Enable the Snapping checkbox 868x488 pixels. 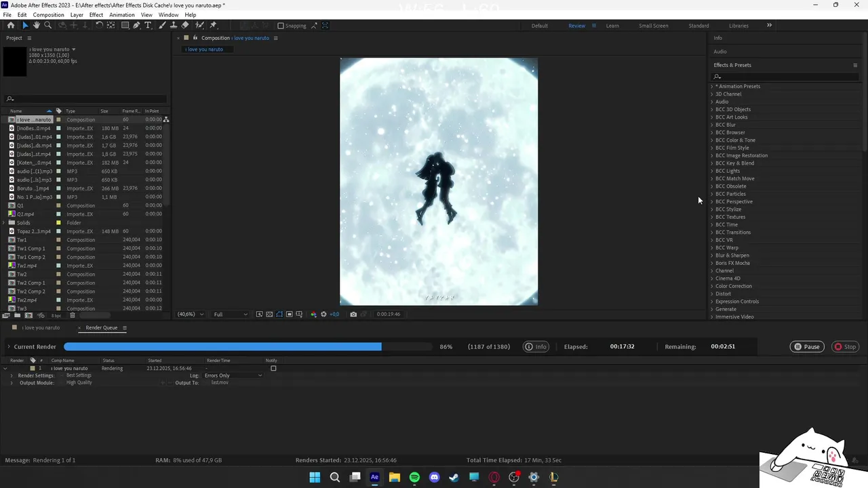(x=281, y=26)
